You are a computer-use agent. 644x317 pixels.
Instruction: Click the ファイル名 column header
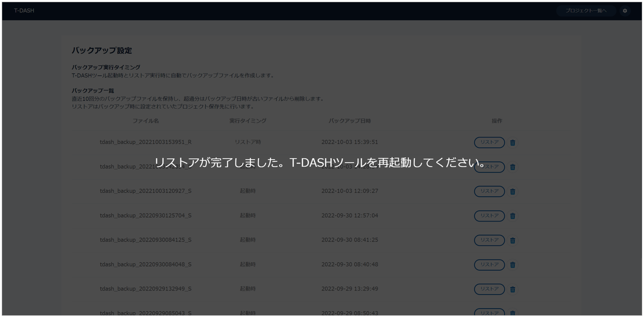coord(146,121)
